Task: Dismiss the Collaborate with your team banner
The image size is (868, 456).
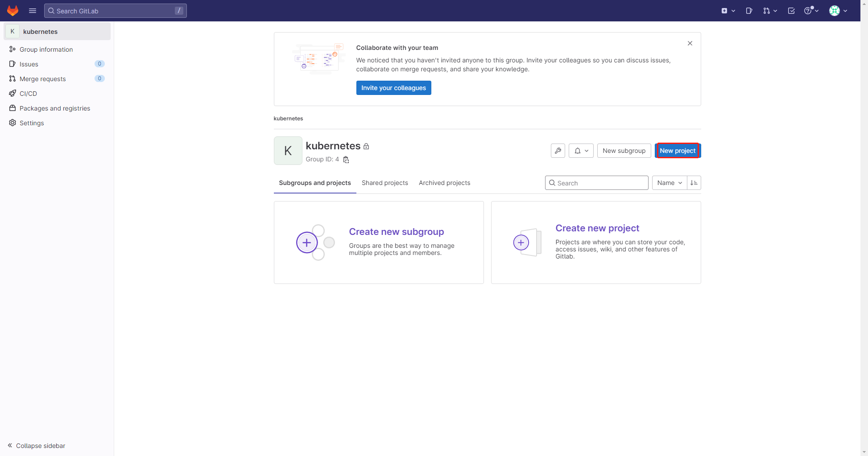Action: coord(690,43)
